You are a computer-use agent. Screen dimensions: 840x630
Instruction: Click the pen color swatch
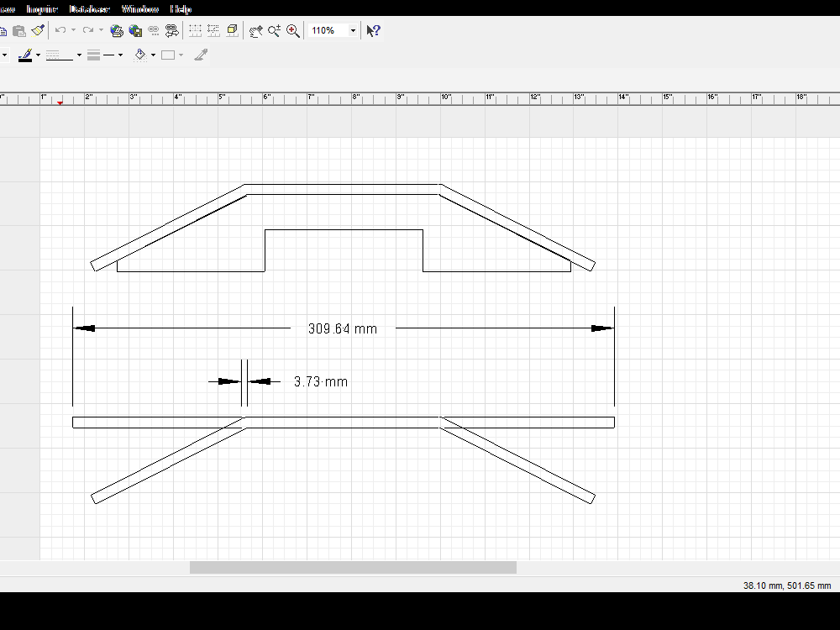click(25, 55)
